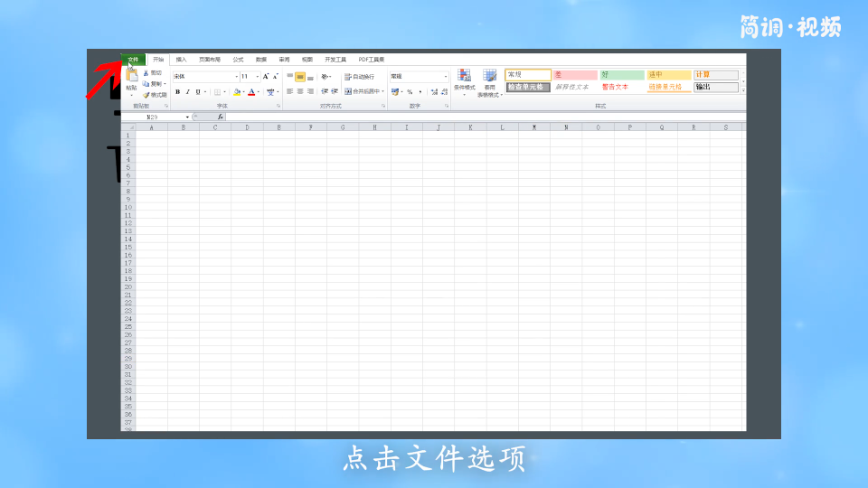
Task: Click Merge and Center (合并后居中) button
Action: point(364,91)
